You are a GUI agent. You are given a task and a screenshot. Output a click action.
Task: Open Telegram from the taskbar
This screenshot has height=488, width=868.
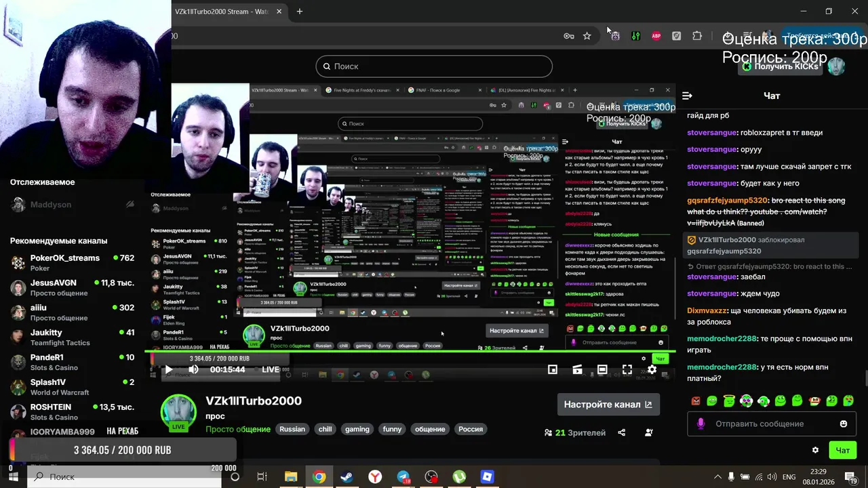point(403,477)
